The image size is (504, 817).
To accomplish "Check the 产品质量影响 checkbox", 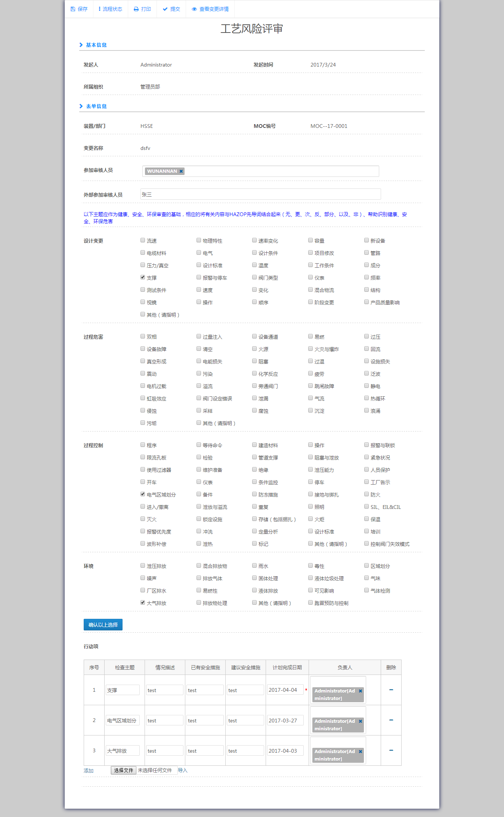I will [367, 302].
